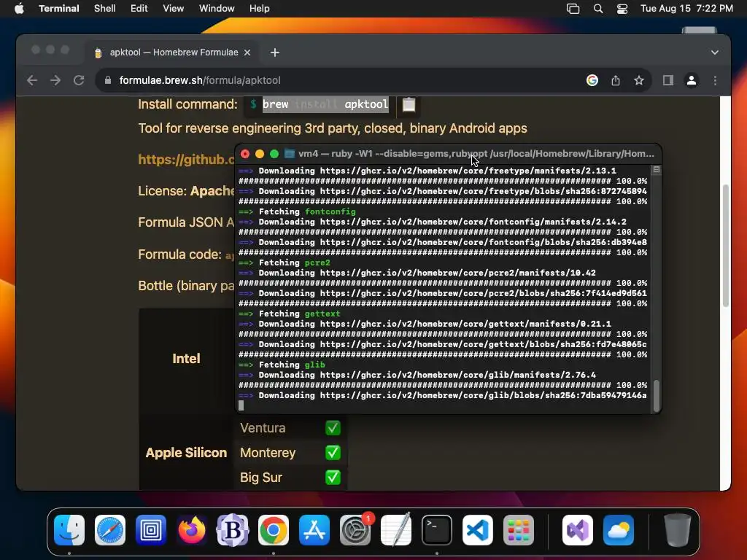Go forward in Chrome
Screen dimensions: 747x560
click(x=55, y=80)
